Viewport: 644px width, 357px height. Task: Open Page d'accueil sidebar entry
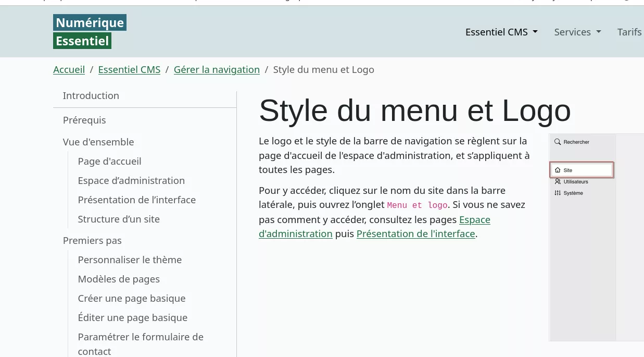(109, 161)
